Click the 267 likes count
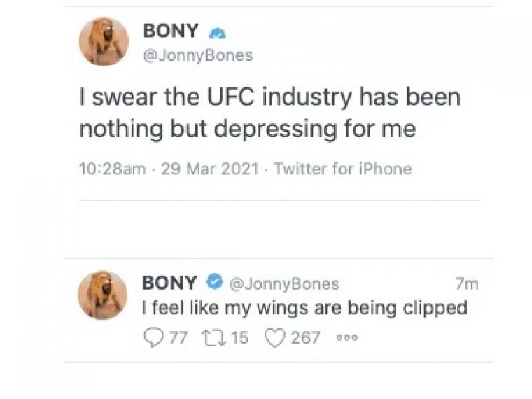The image size is (532, 399). [x=305, y=338]
